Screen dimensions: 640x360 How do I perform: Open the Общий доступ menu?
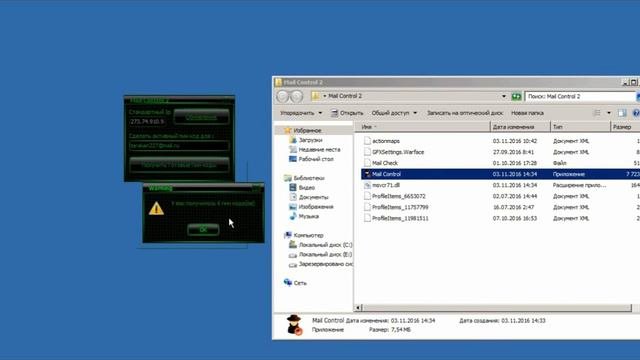click(x=394, y=113)
